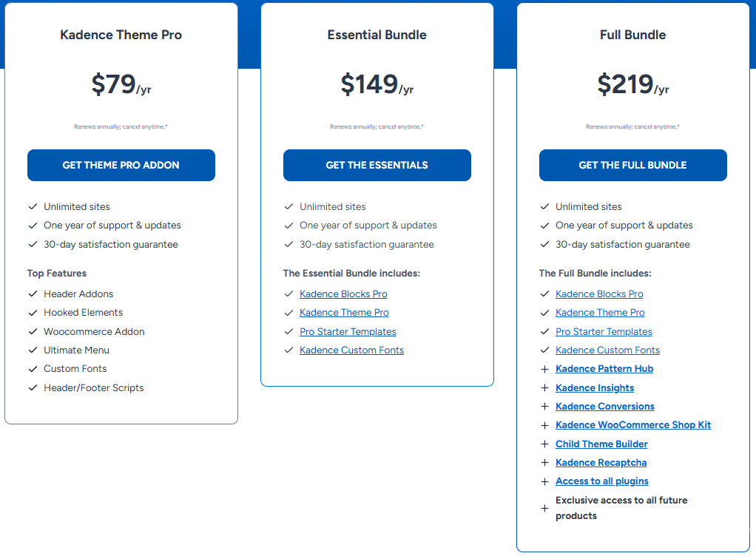Click GET THE FULL BUNDLE button
This screenshot has height=556, width=756.
[x=632, y=165]
